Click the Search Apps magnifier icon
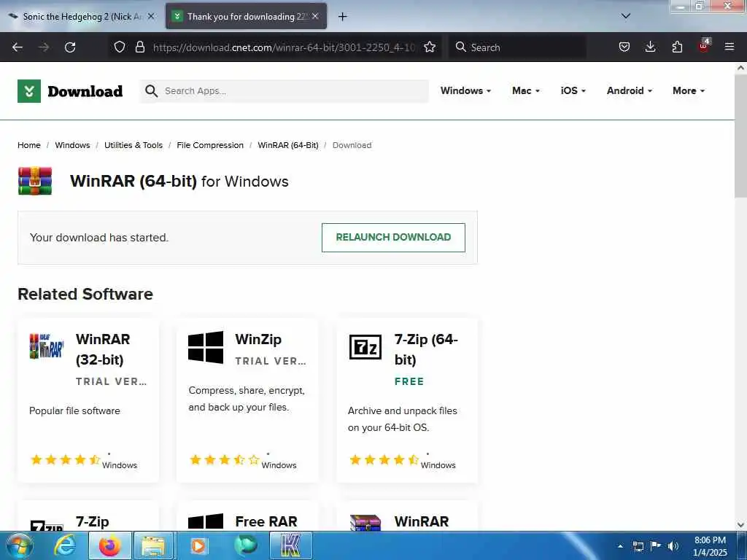Screen dimensions: 747x560 coord(151,91)
